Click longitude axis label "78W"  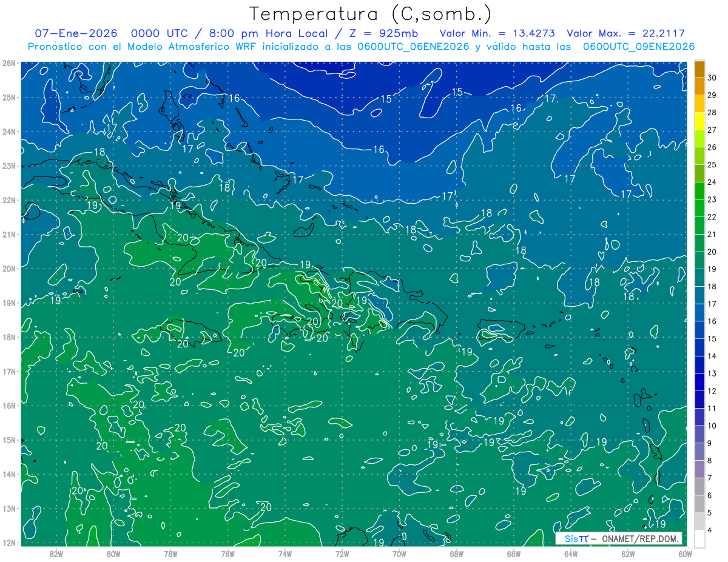170,553
